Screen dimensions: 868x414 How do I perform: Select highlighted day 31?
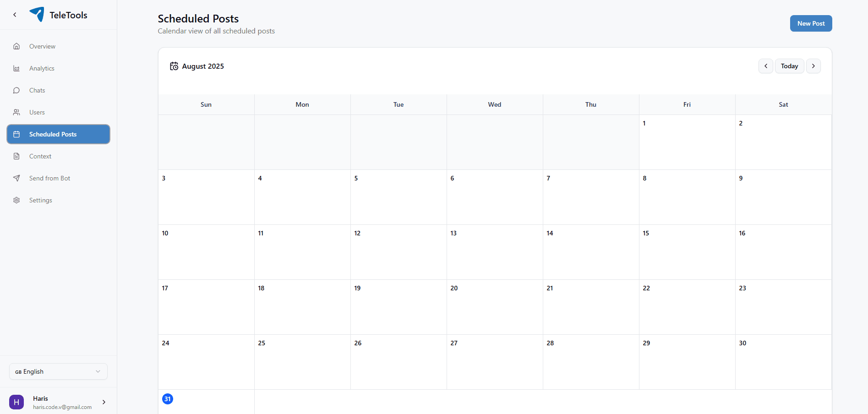point(168,399)
